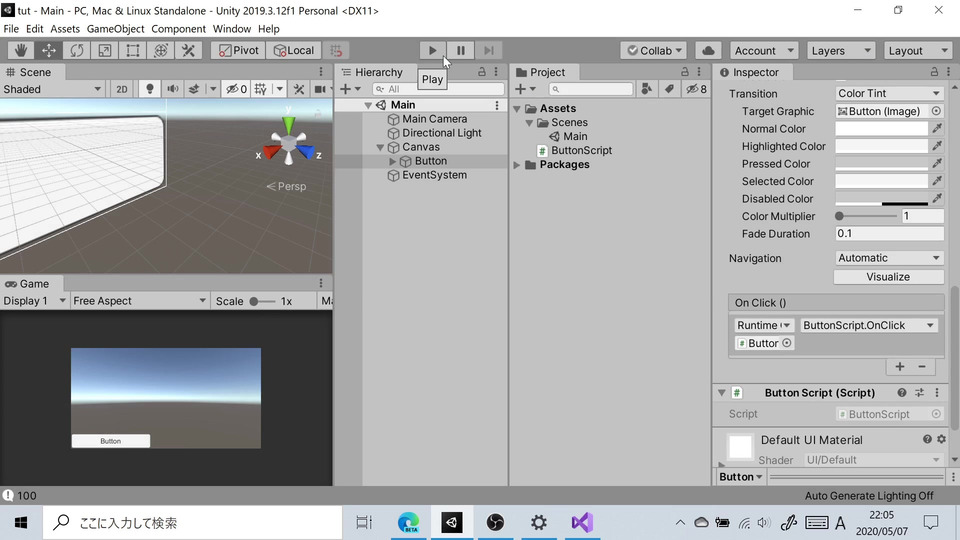Image resolution: width=960 pixels, height=540 pixels.
Task: Open the Layout dropdown
Action: click(917, 50)
